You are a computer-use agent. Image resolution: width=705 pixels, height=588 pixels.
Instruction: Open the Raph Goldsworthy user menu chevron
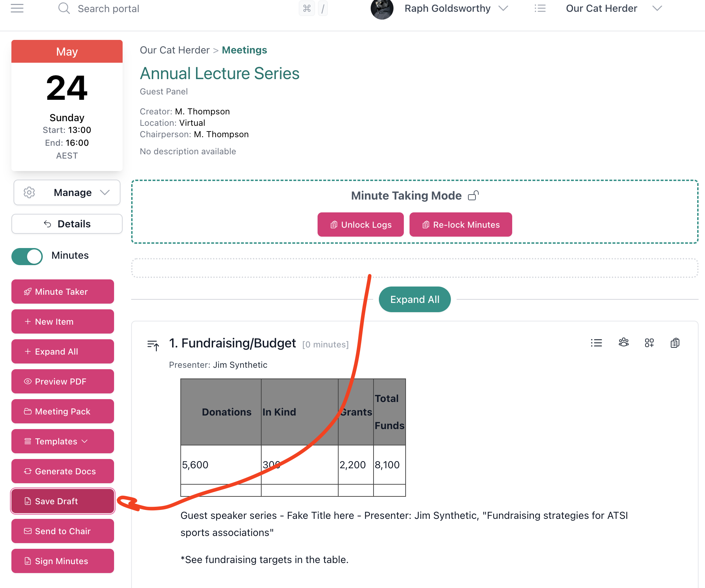(x=503, y=8)
